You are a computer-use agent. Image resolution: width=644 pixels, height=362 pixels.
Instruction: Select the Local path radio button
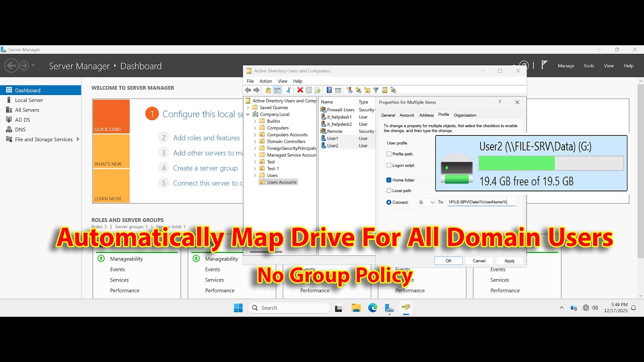coord(389,191)
